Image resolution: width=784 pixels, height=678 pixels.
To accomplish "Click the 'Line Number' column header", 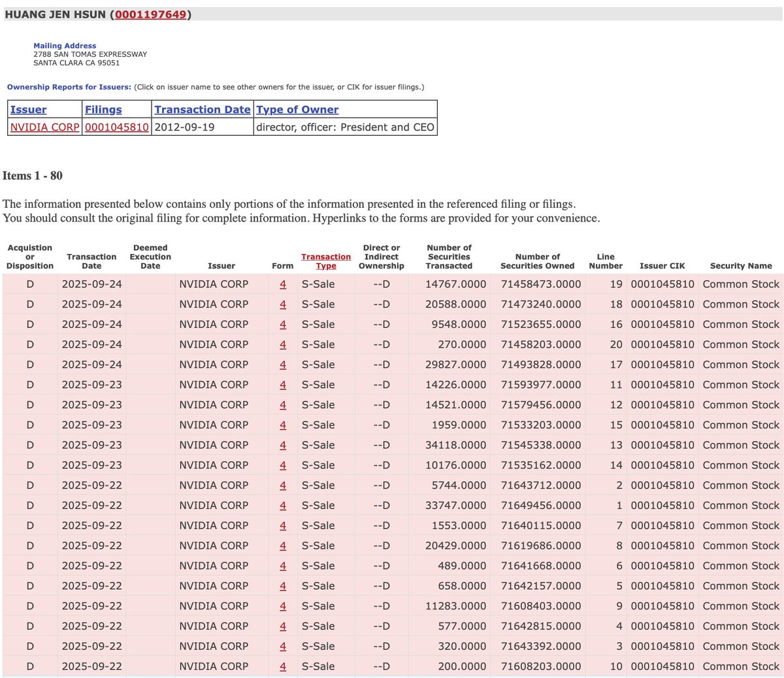I will (x=606, y=261).
